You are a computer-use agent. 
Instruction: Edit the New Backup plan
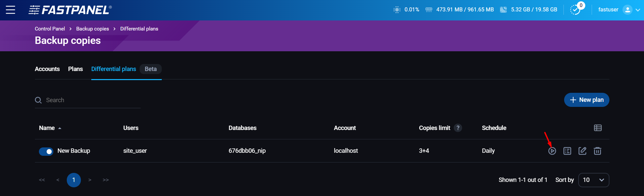point(582,151)
